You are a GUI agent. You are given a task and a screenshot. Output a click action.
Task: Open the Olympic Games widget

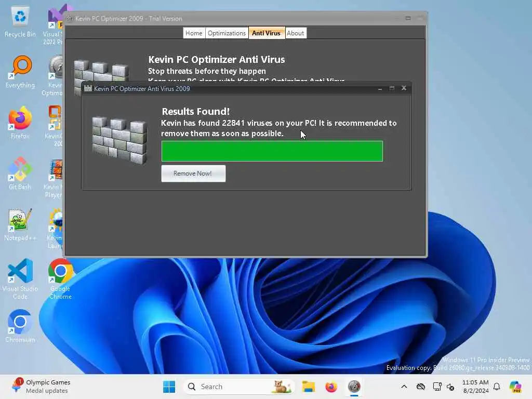coord(41,387)
